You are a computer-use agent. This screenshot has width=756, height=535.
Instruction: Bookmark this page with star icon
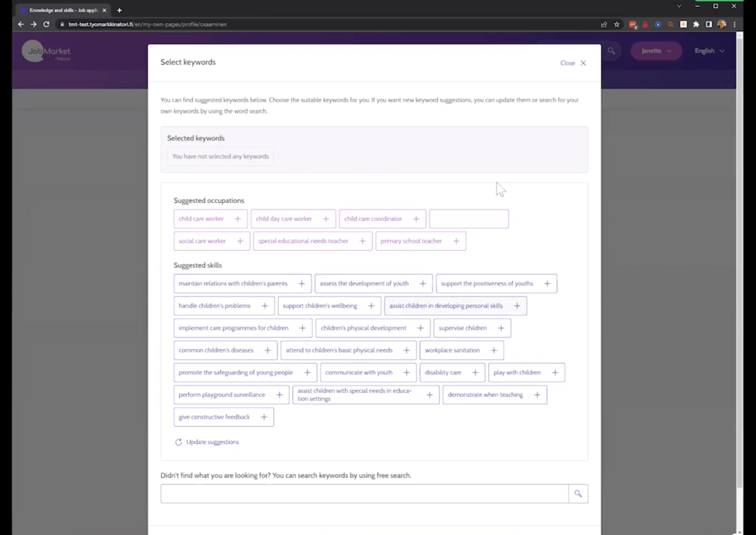click(617, 24)
